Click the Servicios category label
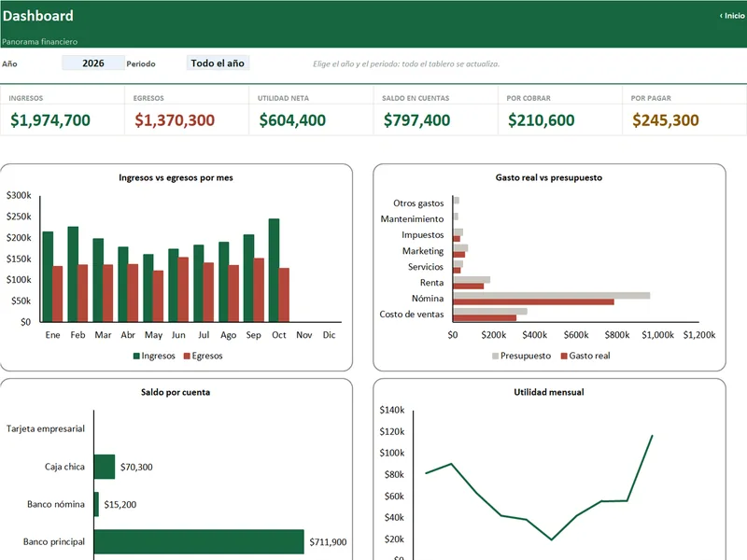The image size is (747, 560). [x=426, y=267]
